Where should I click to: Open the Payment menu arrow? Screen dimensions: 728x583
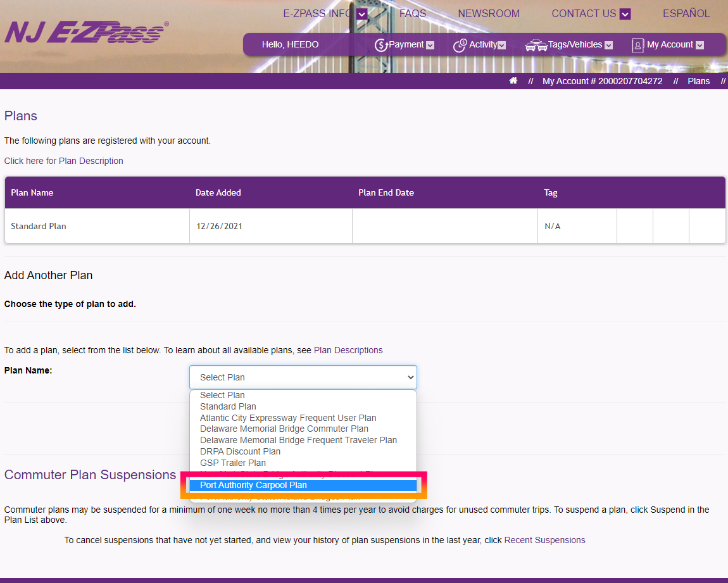point(430,45)
